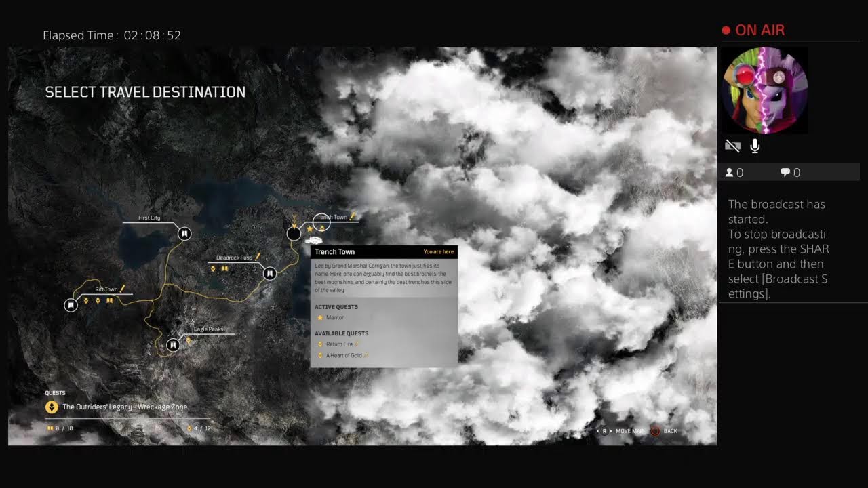Click the ACTIVE QUESTS heading

click(336, 307)
